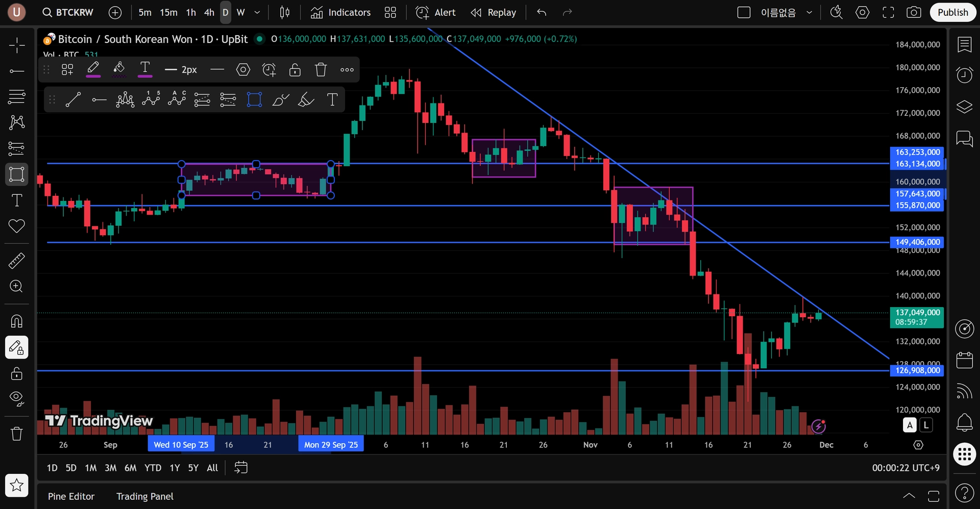Open the object tree layers panel

pyautogui.click(x=965, y=107)
